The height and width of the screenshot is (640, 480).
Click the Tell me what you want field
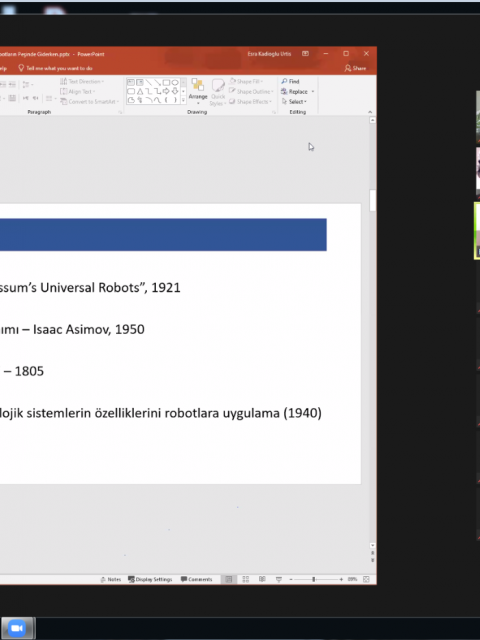[56, 68]
